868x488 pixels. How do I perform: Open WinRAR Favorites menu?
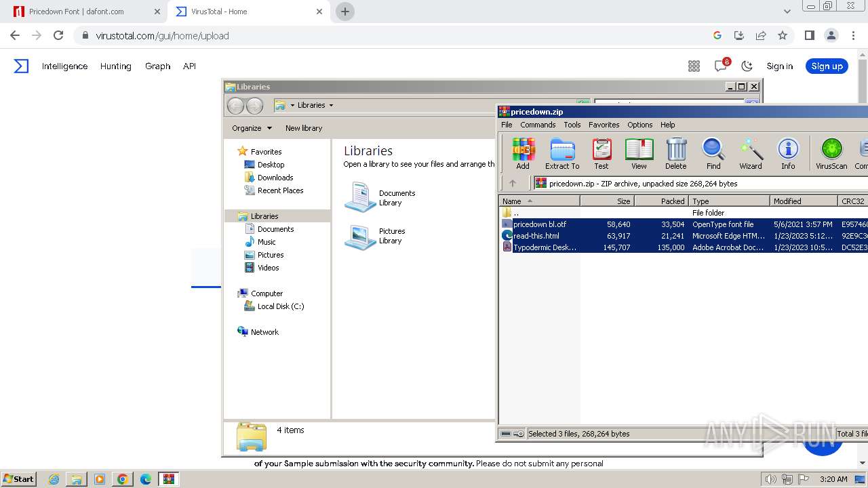point(604,125)
